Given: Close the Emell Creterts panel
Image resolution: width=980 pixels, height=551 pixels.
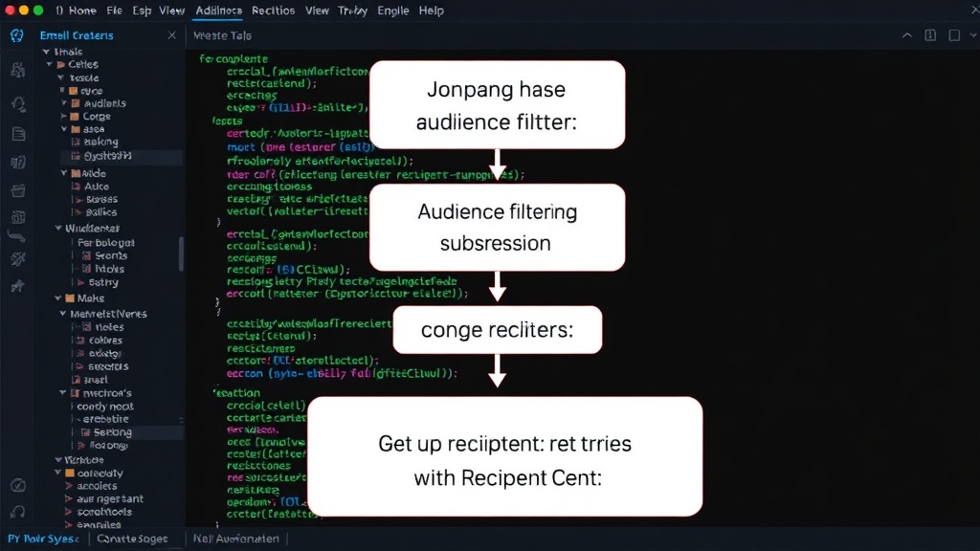Looking at the screenshot, I should click(x=172, y=35).
